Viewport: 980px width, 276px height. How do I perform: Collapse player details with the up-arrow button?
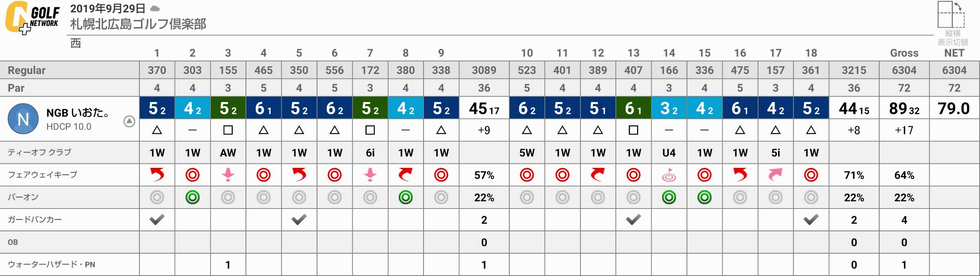pos(129,121)
